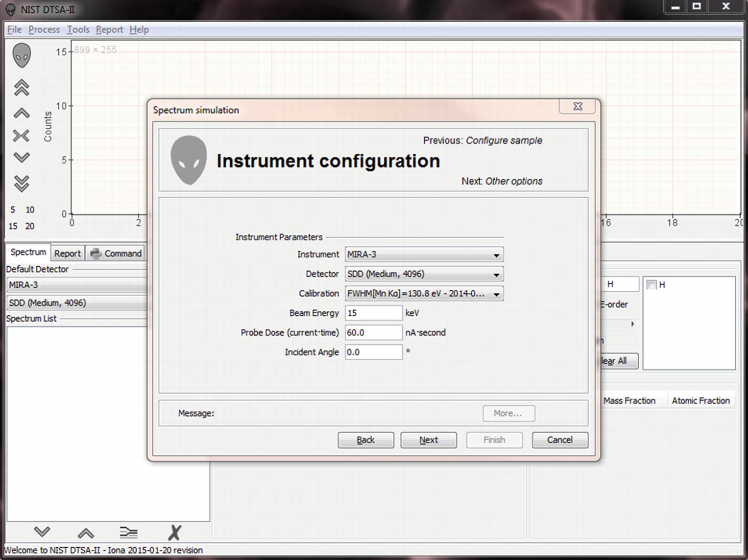
Task: Click the X delete icon below Spectrum List
Action: coord(174,532)
